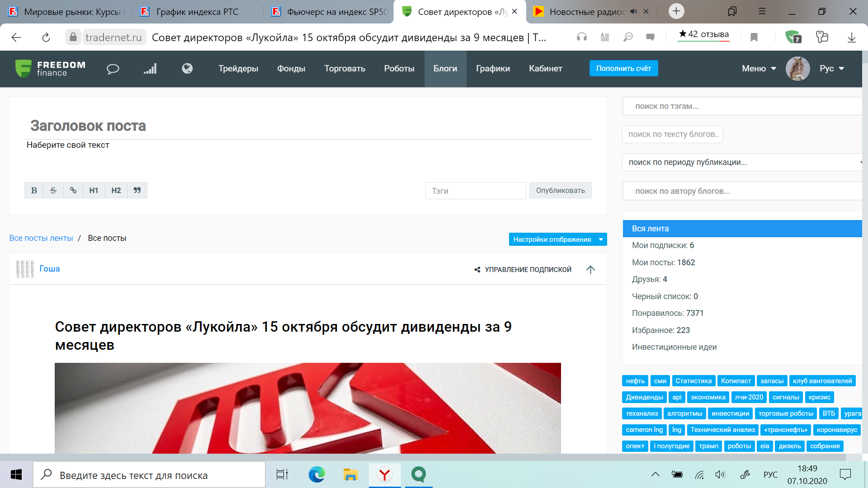This screenshot has height=488, width=868.
Task: Open the signal bars chart icon
Action: 150,69
